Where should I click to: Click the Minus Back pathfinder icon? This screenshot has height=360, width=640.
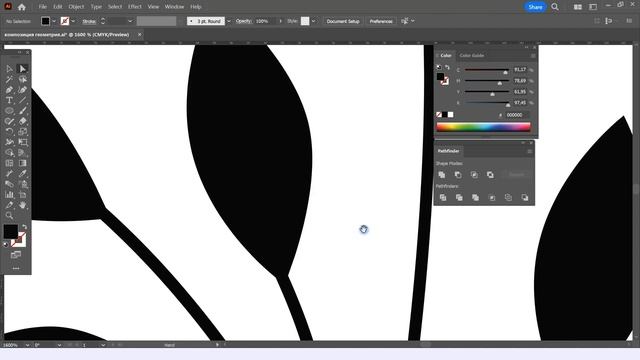[524, 198]
